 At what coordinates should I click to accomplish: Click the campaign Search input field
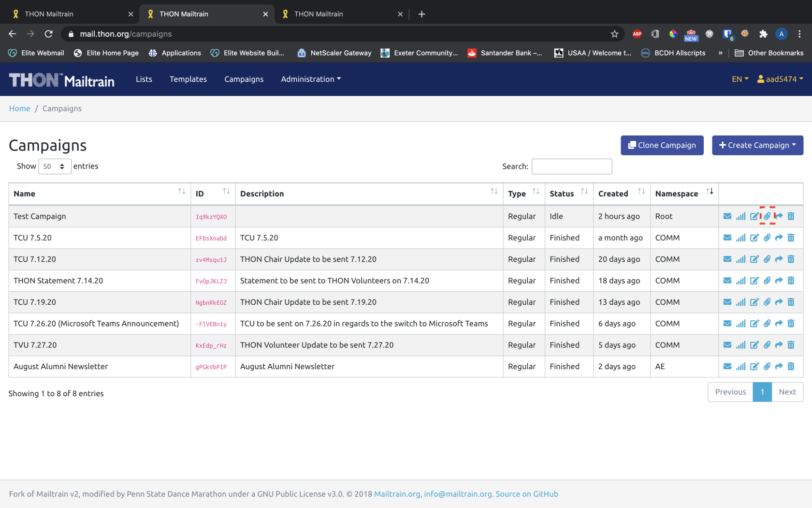[x=572, y=166]
